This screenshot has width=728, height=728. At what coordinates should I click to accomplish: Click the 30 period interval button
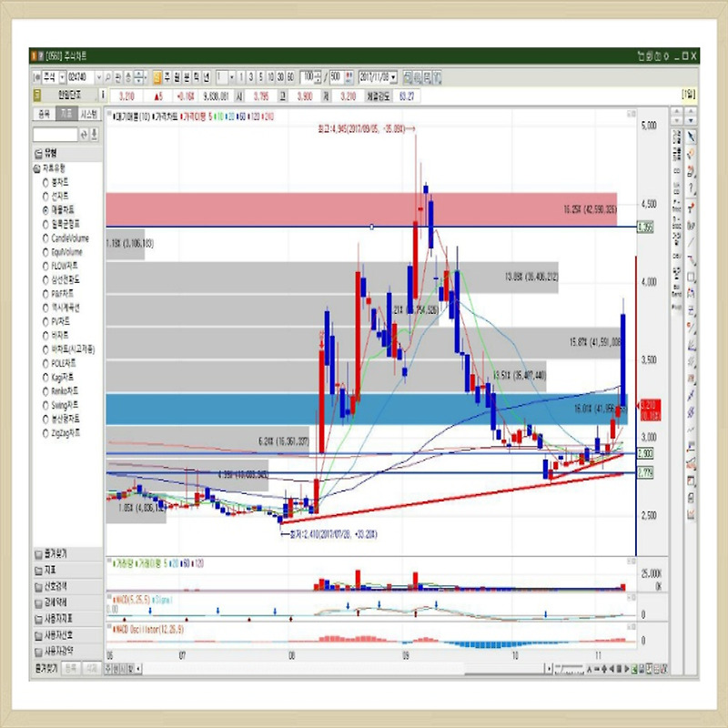(280, 77)
